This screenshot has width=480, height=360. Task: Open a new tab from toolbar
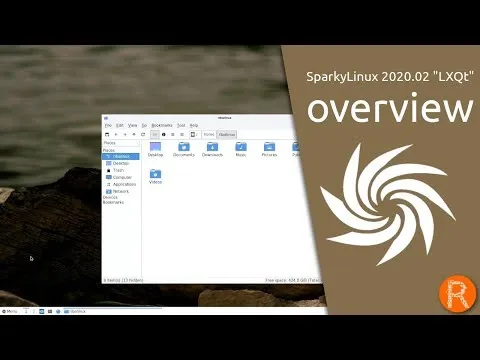click(x=107, y=134)
